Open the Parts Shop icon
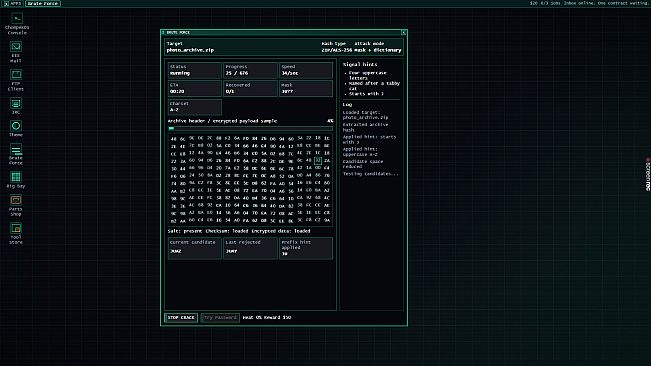 tap(16, 205)
